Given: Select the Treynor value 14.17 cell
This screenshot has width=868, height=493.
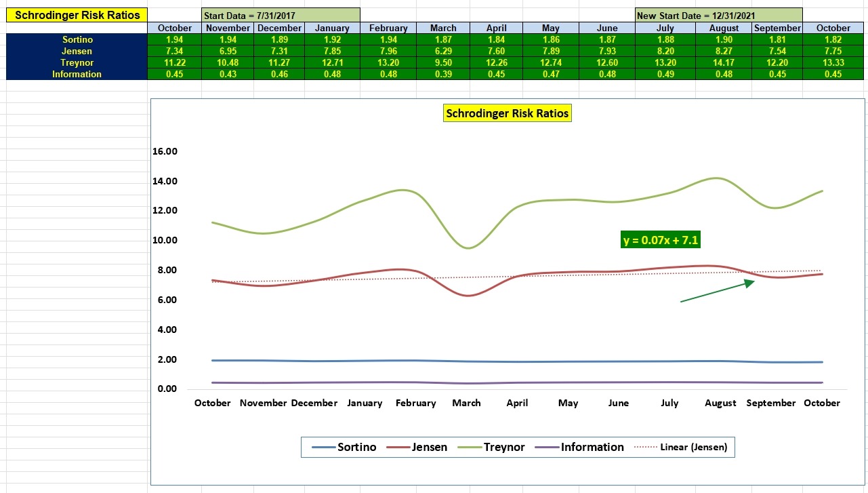Looking at the screenshot, I should point(722,63).
